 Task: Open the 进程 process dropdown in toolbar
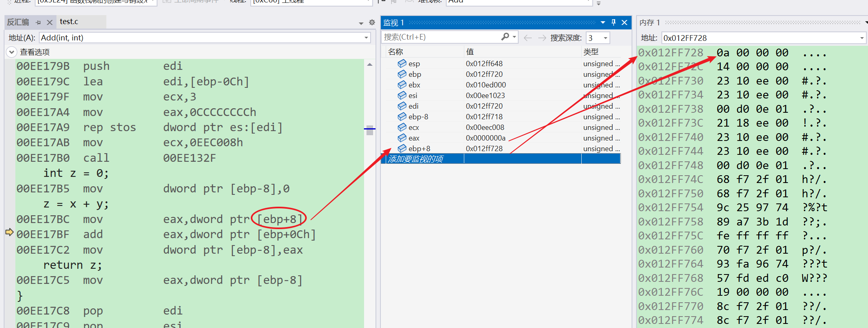click(x=152, y=1)
